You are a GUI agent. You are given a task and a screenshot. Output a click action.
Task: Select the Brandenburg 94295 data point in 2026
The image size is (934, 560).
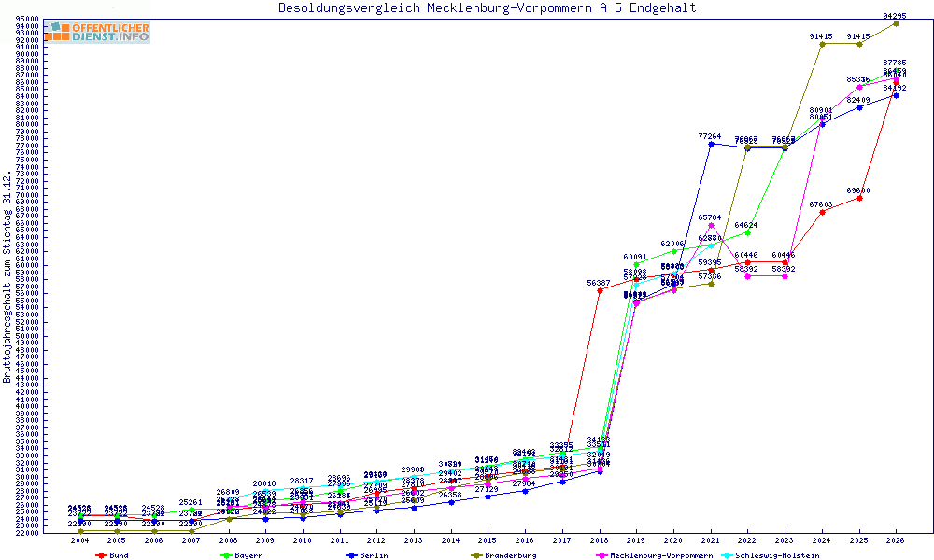coord(896,24)
